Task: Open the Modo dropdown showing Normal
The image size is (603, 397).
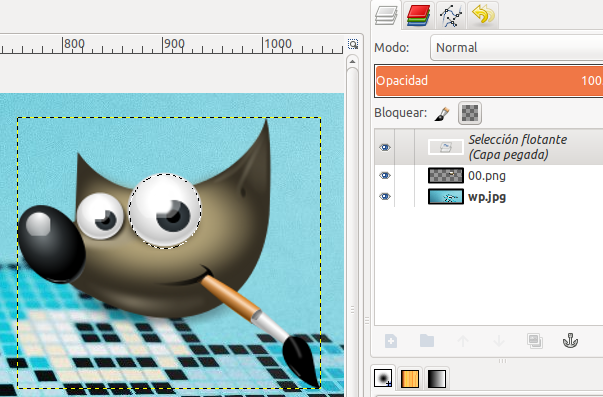Action: tap(516, 48)
